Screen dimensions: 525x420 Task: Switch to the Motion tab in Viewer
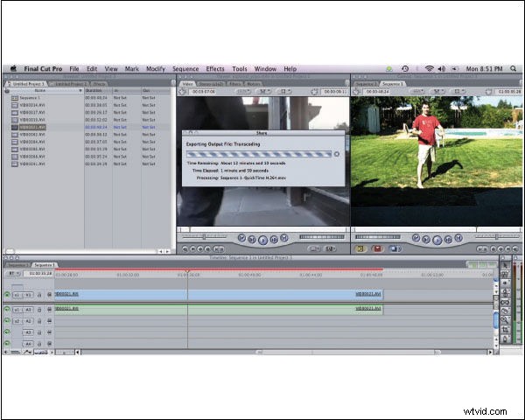[x=254, y=84]
